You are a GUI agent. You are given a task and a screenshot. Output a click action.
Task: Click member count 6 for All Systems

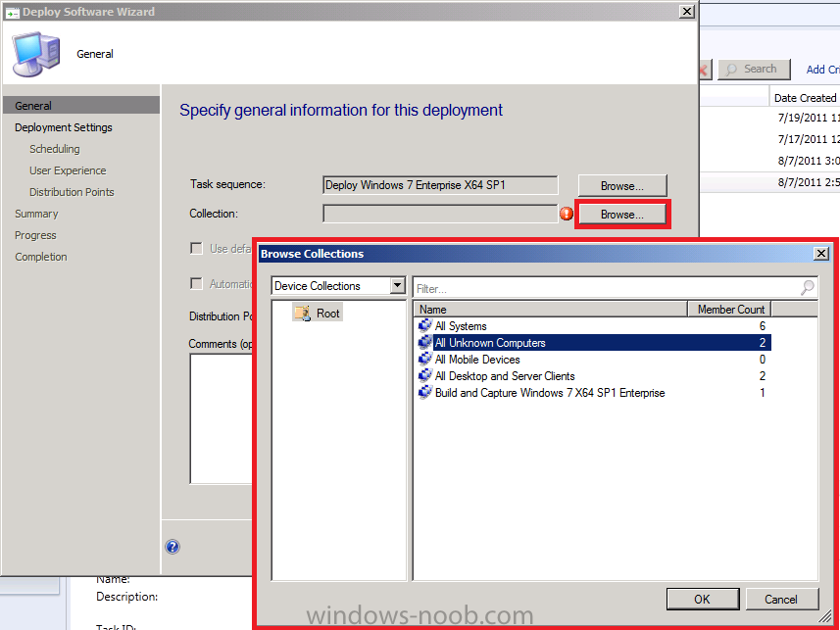click(x=762, y=325)
